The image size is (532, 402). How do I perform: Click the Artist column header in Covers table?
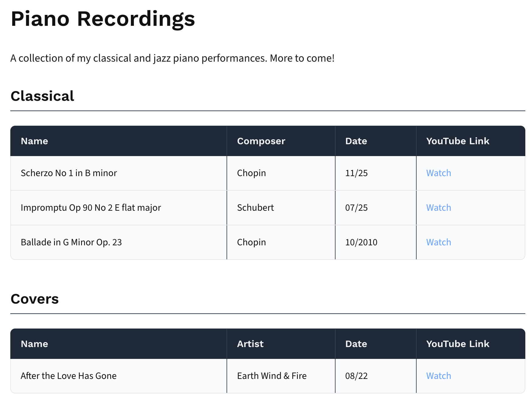250,344
